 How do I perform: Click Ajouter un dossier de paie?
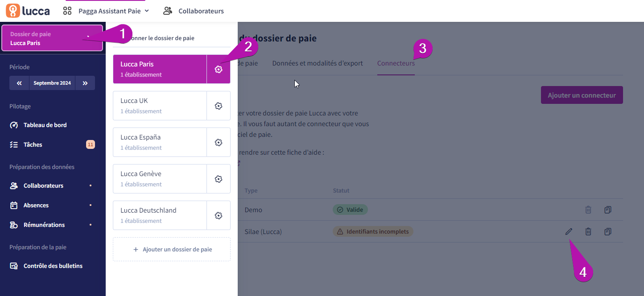(172, 249)
